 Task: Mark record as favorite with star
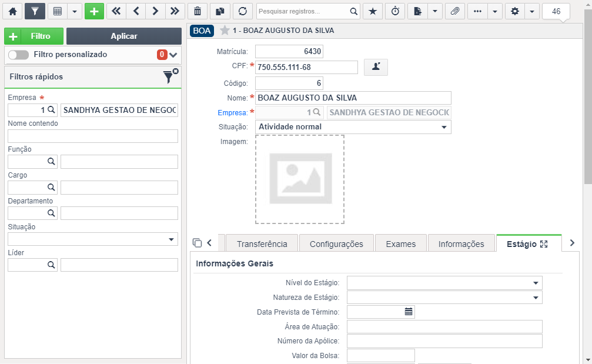[x=225, y=30]
